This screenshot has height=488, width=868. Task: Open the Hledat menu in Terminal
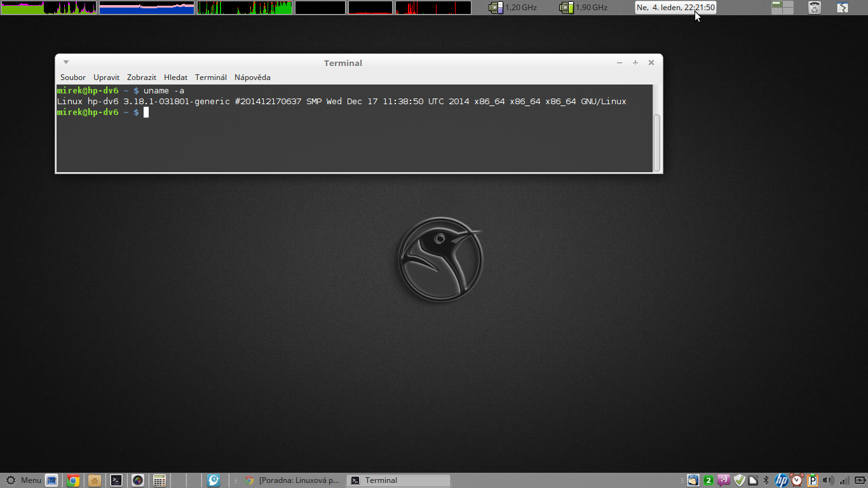(175, 78)
